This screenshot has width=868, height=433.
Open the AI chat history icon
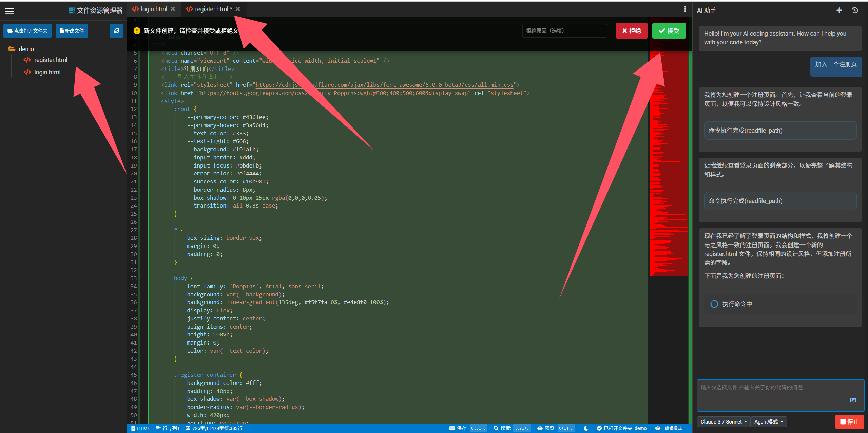click(x=855, y=11)
